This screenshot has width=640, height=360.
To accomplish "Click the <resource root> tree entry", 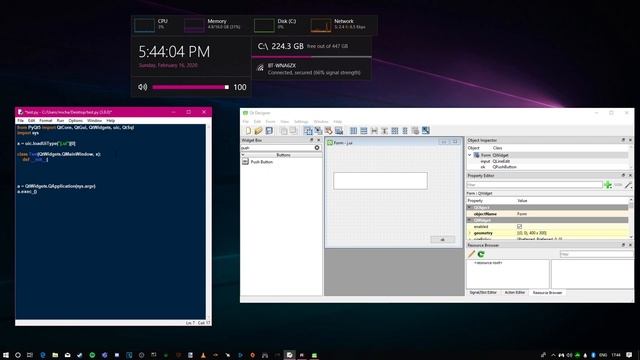I will [x=488, y=263].
